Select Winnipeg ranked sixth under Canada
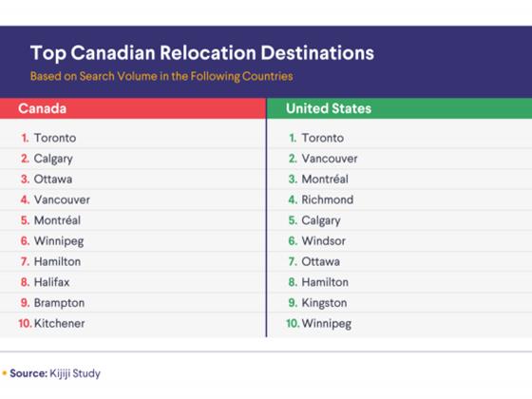 click(59, 241)
